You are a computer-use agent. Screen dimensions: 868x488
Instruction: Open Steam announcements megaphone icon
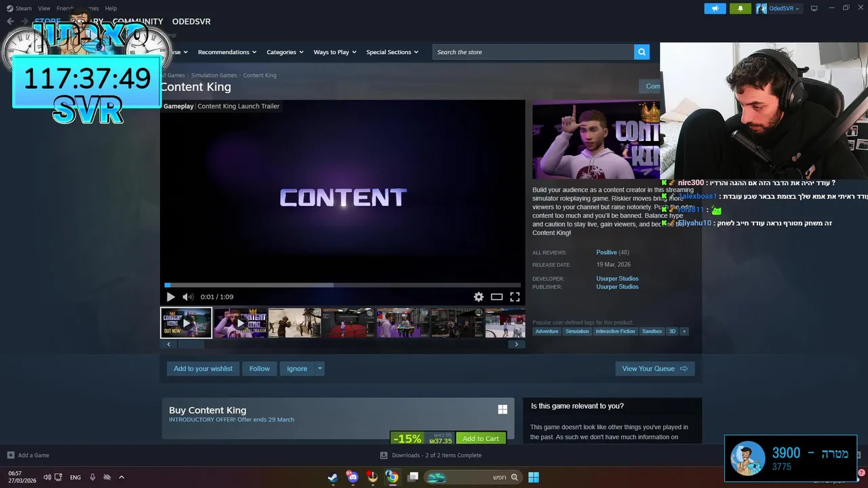click(x=715, y=8)
